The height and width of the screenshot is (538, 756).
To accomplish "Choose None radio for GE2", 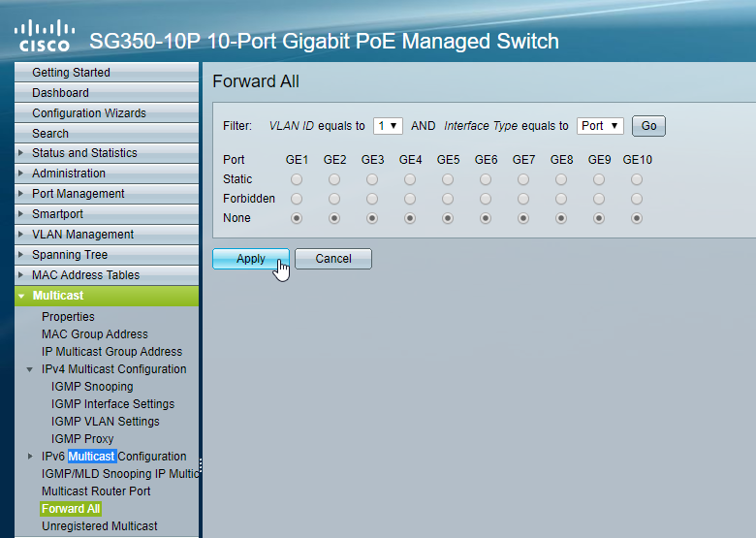I will click(334, 218).
